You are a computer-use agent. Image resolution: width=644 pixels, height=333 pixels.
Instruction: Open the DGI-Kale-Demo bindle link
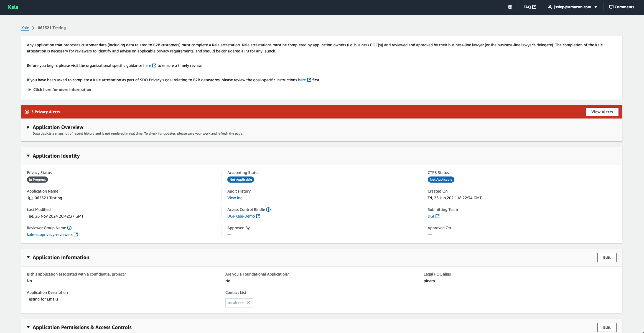241,216
